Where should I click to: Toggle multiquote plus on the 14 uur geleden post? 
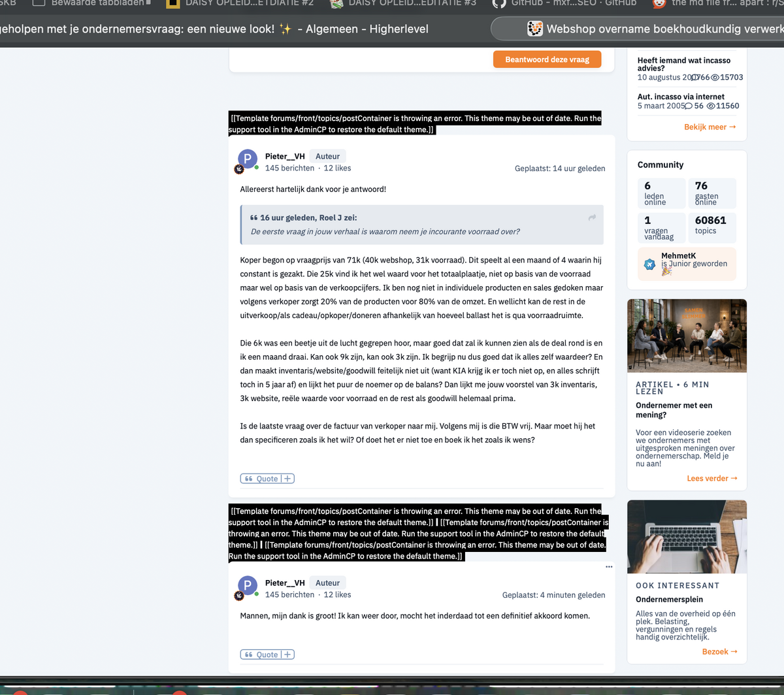click(287, 479)
